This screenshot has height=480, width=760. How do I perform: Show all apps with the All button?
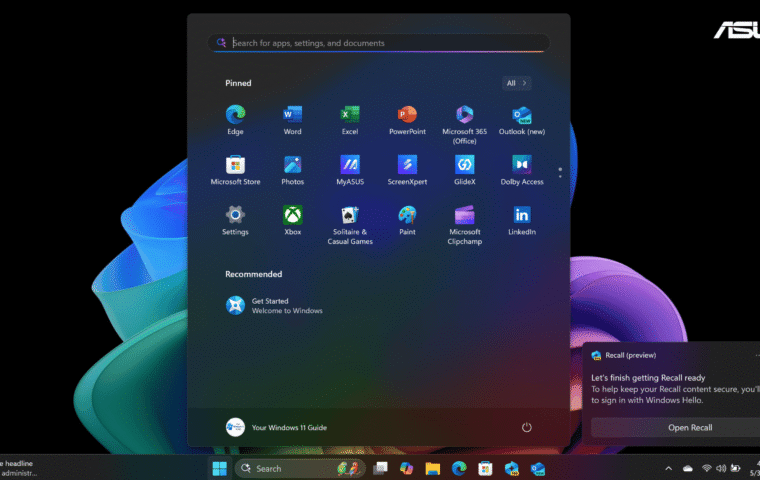click(x=516, y=83)
